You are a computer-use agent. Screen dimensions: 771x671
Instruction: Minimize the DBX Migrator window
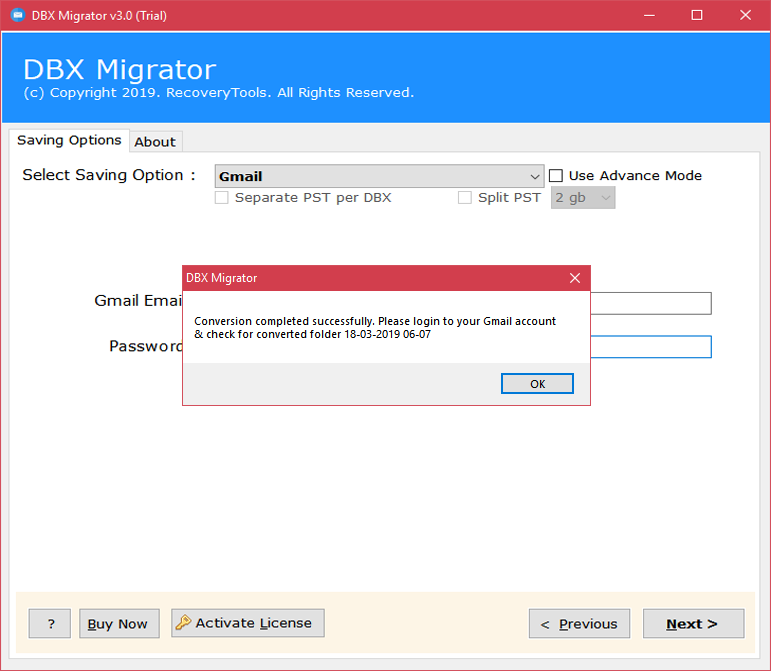click(649, 15)
